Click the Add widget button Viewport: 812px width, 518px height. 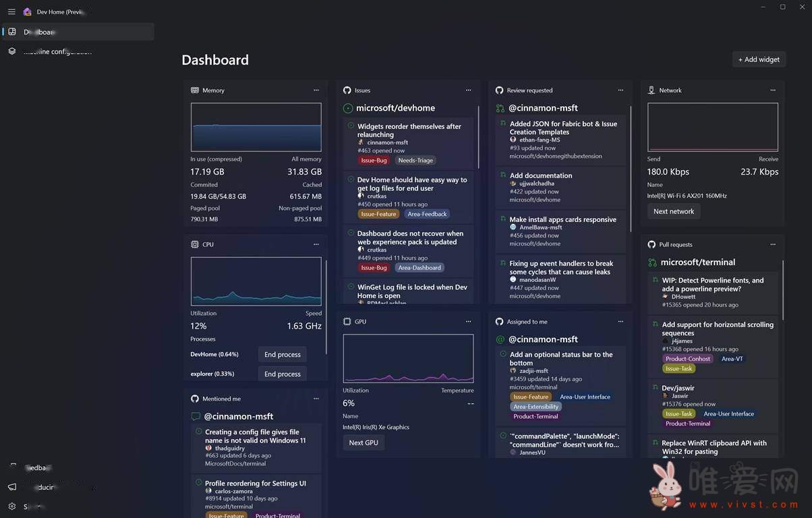click(x=759, y=59)
